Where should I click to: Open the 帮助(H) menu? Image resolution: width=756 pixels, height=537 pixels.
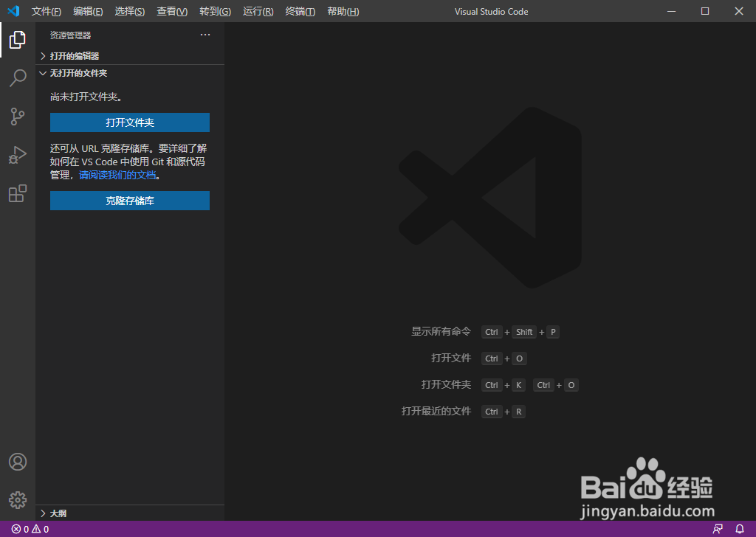[343, 12]
